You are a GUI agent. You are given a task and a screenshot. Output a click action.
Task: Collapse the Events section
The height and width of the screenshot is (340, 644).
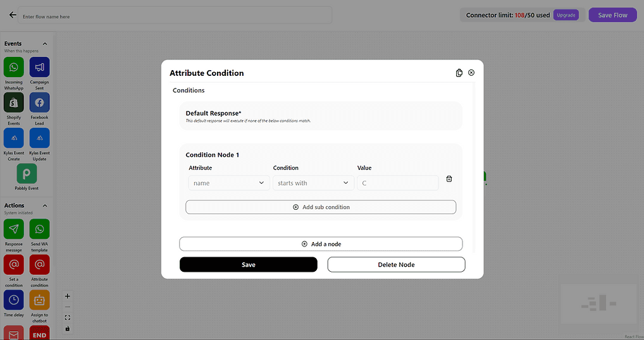pos(45,44)
